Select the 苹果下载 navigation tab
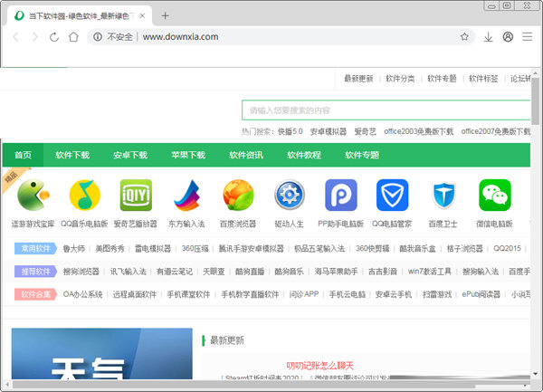 pyautogui.click(x=188, y=155)
